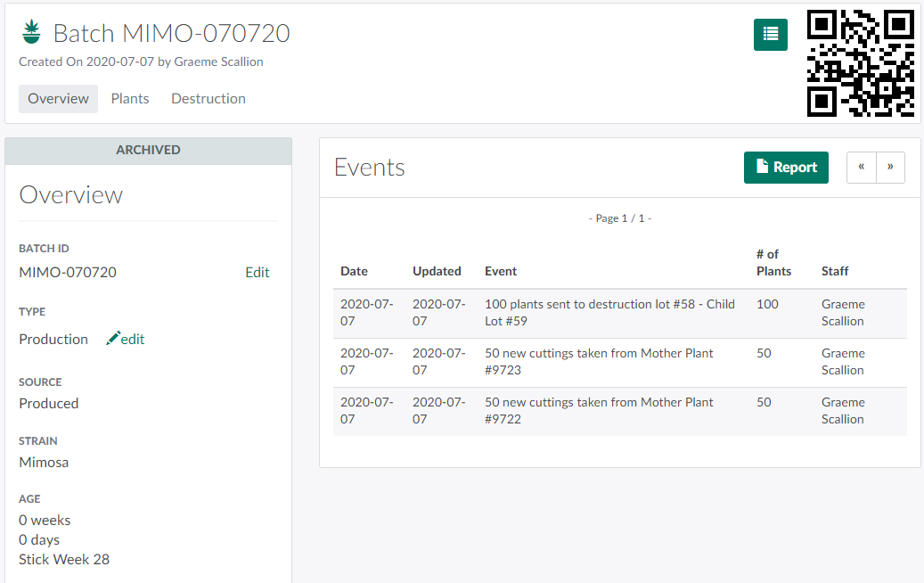Switch to the Plants tab
This screenshot has height=583, width=924.
click(x=130, y=99)
